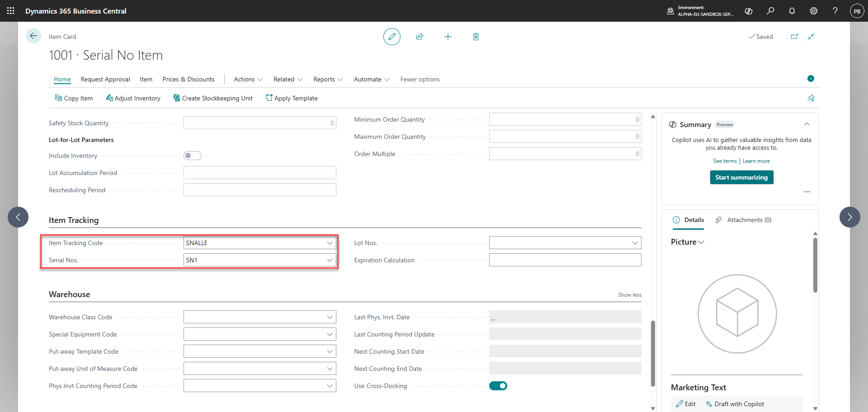Click the Safety Stock Quantity field
This screenshot has height=412, width=868.
click(260, 123)
